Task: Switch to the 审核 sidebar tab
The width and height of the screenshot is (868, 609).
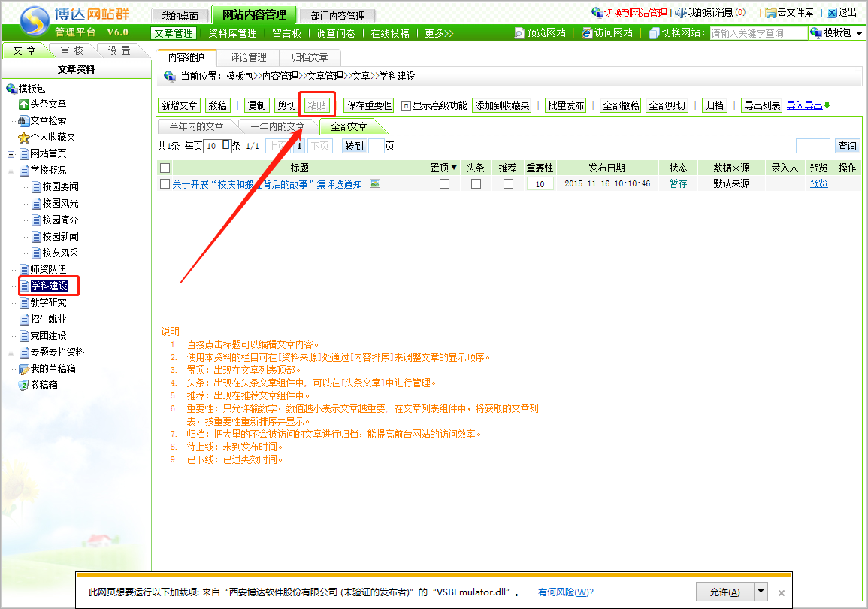Action: [72, 50]
